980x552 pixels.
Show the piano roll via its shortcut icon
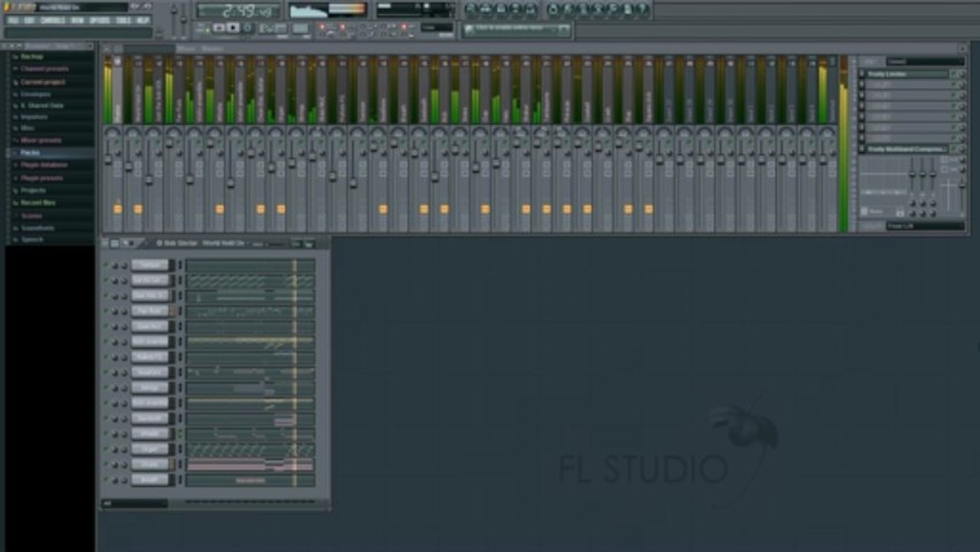point(500,9)
